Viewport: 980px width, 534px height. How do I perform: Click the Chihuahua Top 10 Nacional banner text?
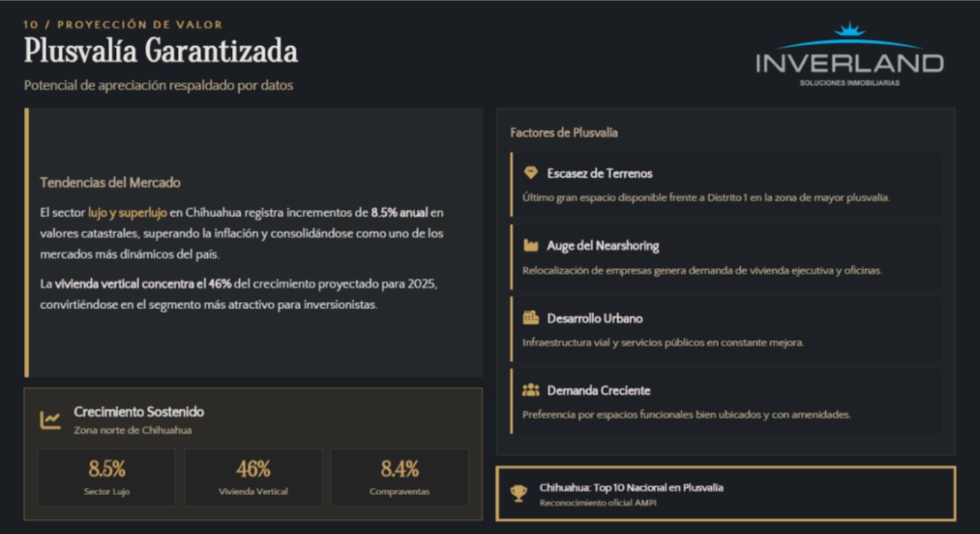(x=631, y=488)
